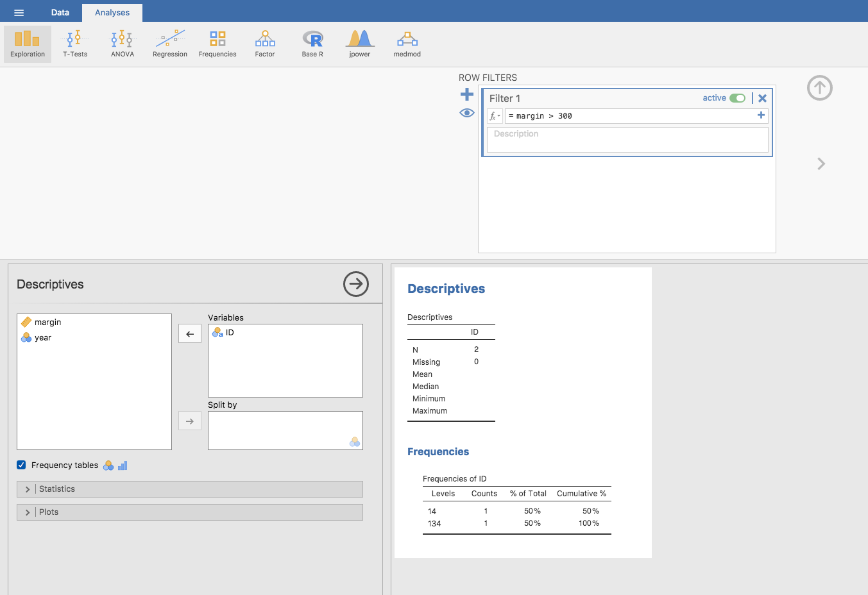The image size is (868, 595).
Task: Click the Descriptives results heading
Action: (447, 289)
